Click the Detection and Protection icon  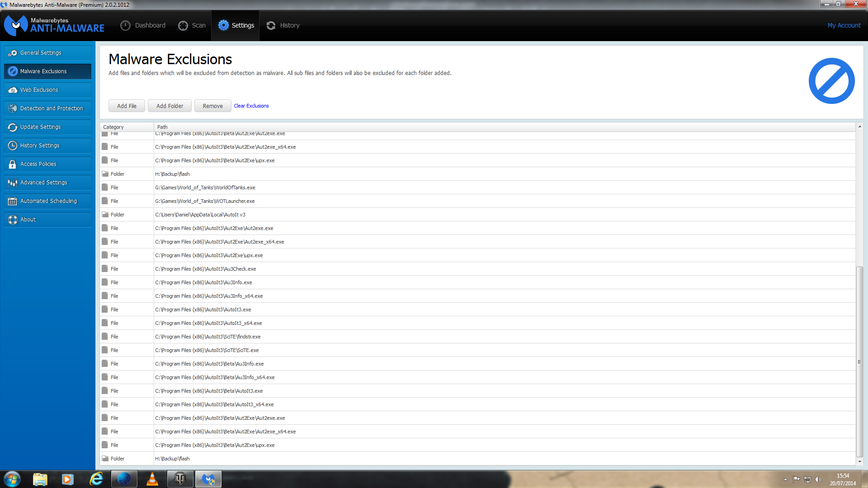(x=13, y=108)
